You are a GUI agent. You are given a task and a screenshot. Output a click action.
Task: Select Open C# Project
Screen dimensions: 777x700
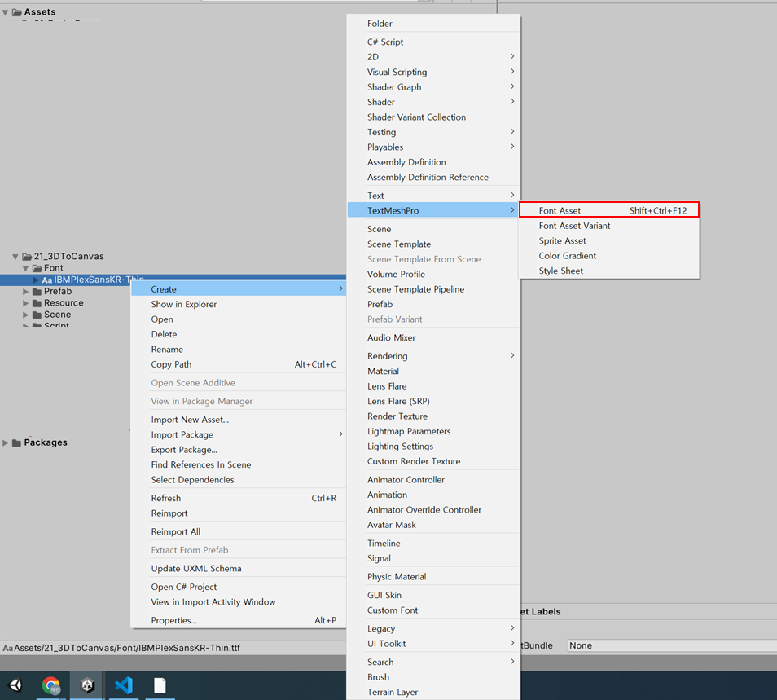click(x=239, y=587)
